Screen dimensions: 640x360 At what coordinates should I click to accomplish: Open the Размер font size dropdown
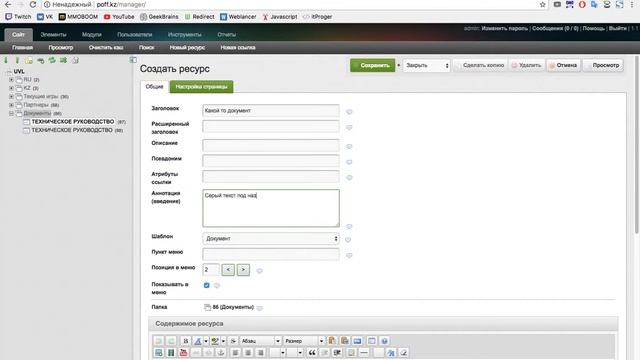(304, 341)
